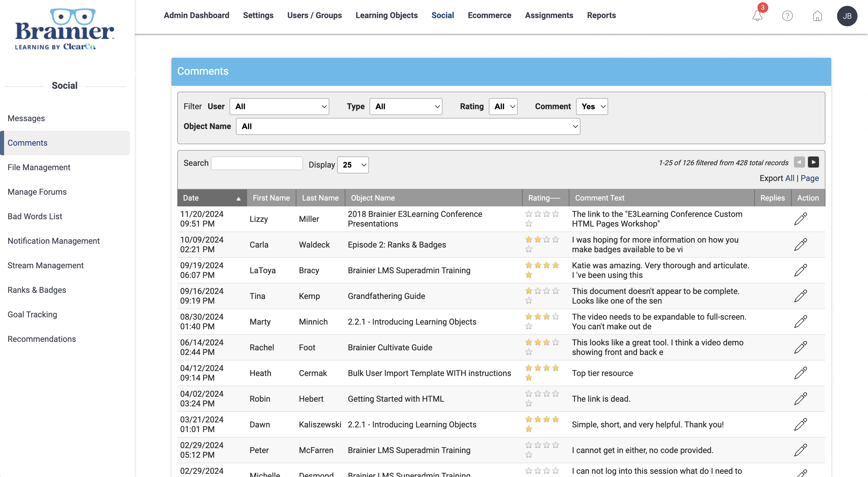This screenshot has height=477, width=868.
Task: Change the Display 25 rows dropdown
Action: pos(353,165)
